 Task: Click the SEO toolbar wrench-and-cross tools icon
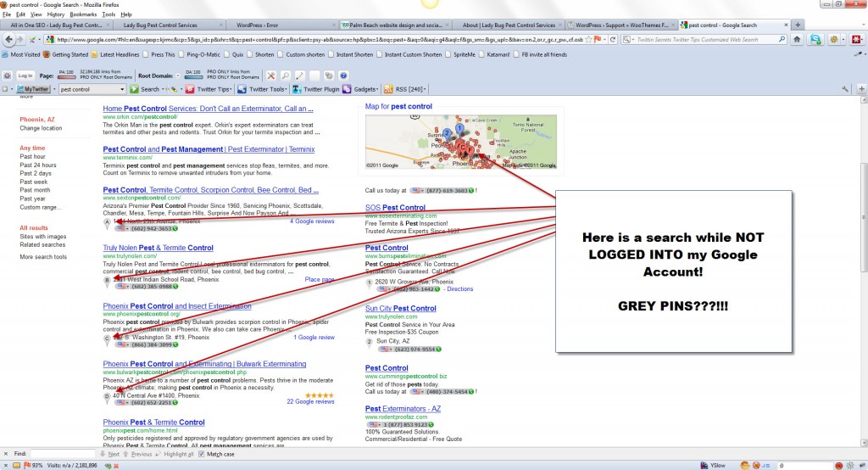[270, 76]
